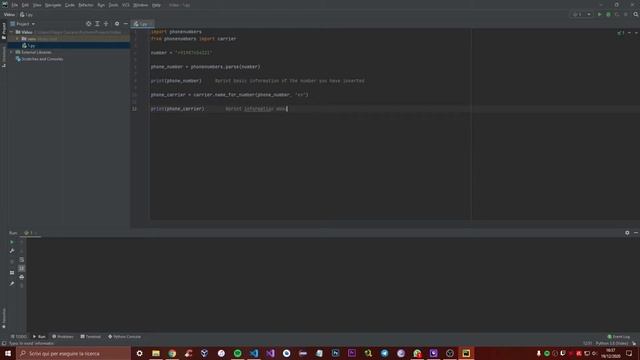Open the VCS menu
Screen dimensions: 640x360
click(x=126, y=5)
